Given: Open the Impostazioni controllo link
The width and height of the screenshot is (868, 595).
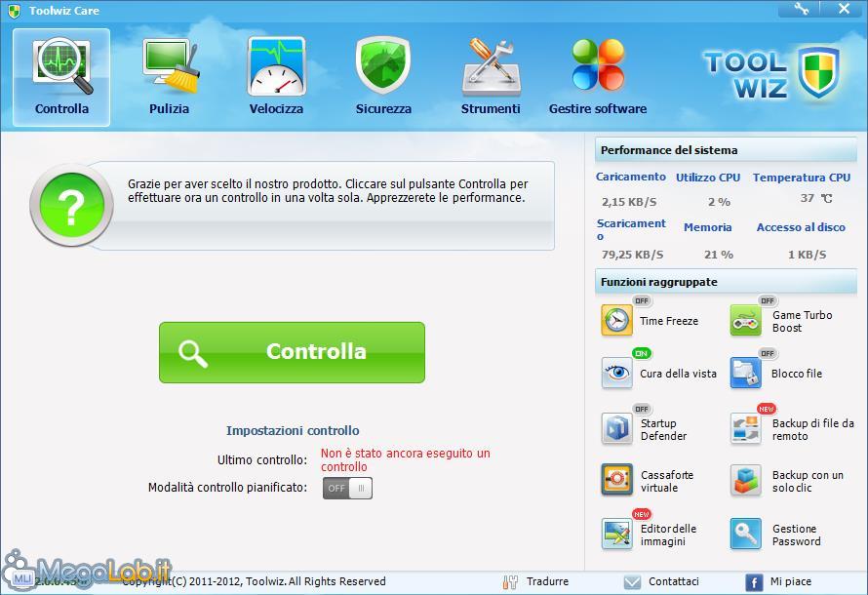Looking at the screenshot, I should [293, 430].
